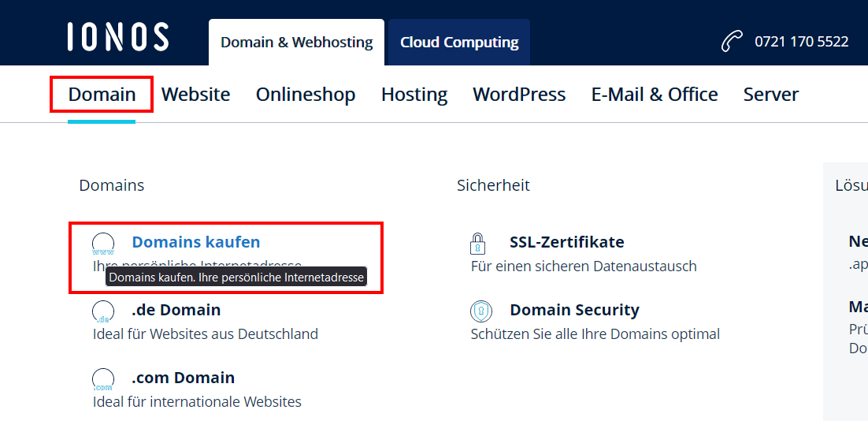Click the Sicherheit section heading
Image resolution: width=868 pixels, height=421 pixels.
493,185
